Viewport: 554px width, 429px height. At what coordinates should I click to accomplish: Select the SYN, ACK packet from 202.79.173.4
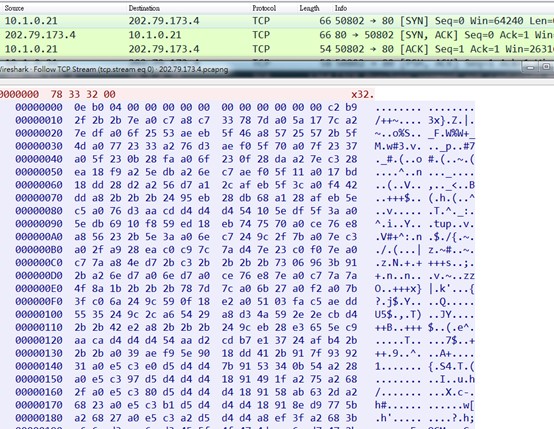277,35
